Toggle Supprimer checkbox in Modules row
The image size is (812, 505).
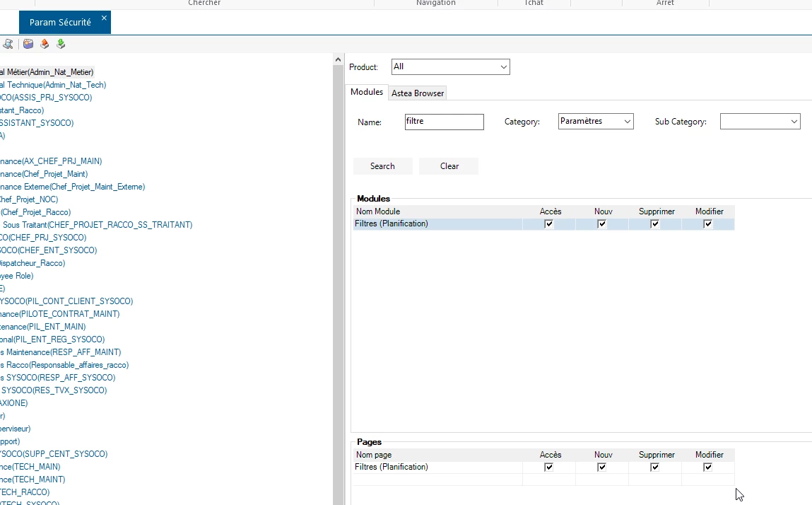click(x=655, y=224)
